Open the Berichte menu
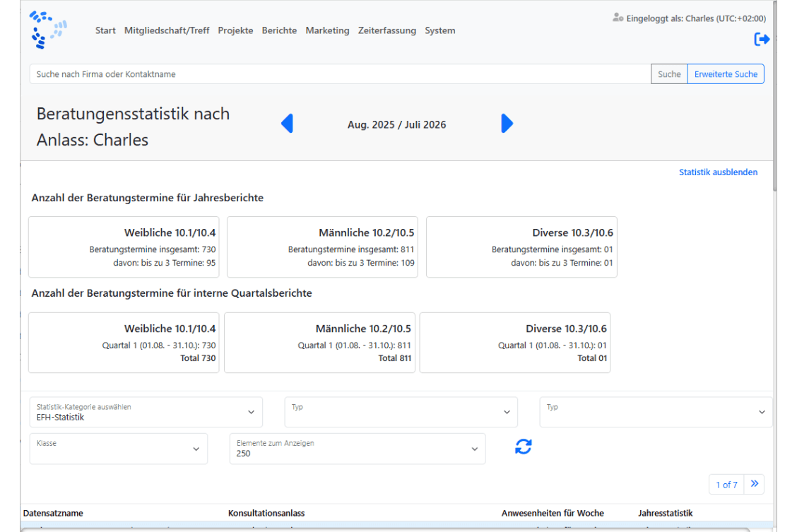797x532 pixels. point(279,30)
